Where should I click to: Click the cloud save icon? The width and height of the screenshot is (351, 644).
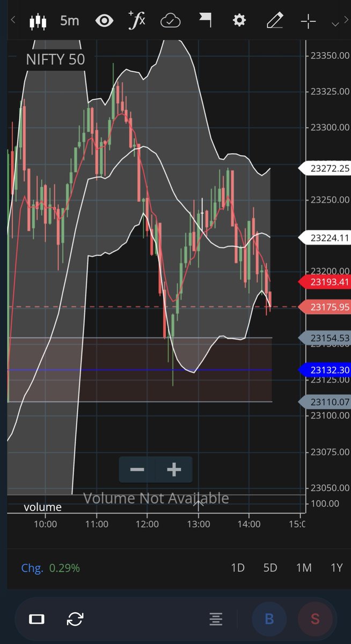coord(171,21)
